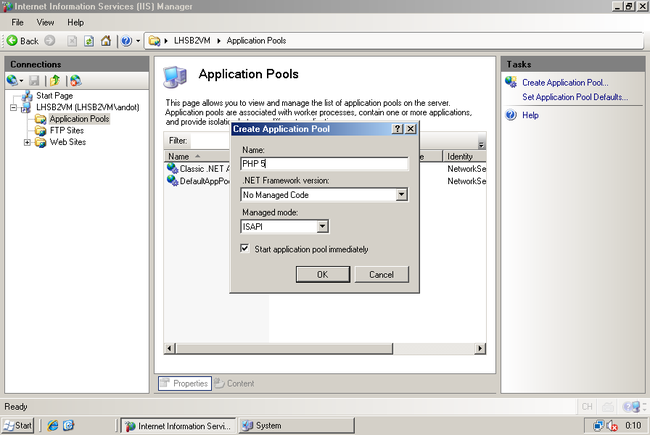
Task: Click the Forward navigation arrow
Action: 50,41
